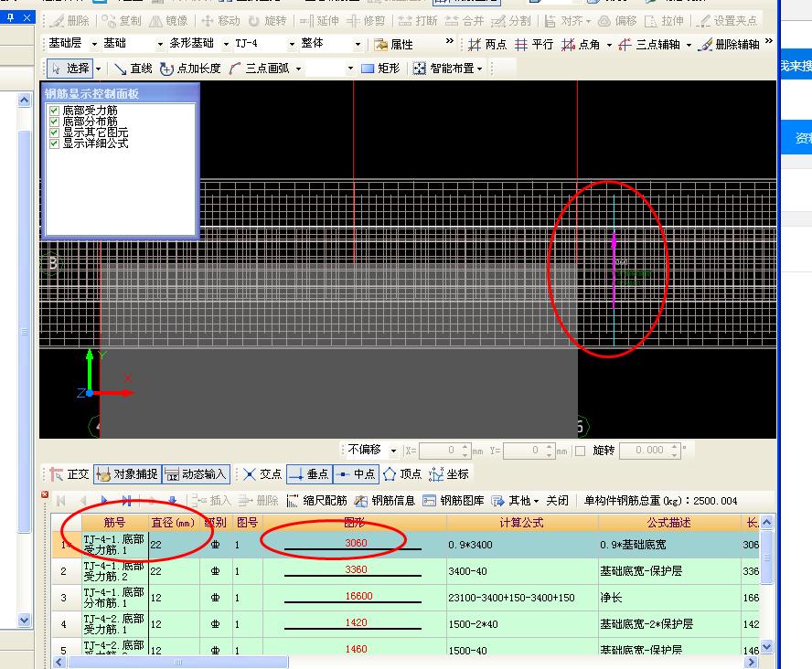Click 中点 midpoint snap button
812x669 pixels.
tap(357, 474)
